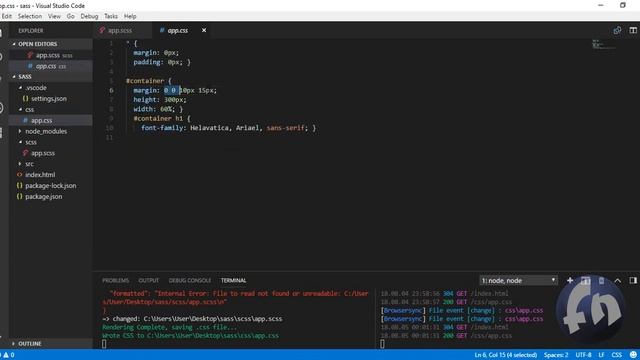This screenshot has width=640, height=360.
Task: Click 'Ln 6, Col 15' cursor position status
Action: pos(506,355)
